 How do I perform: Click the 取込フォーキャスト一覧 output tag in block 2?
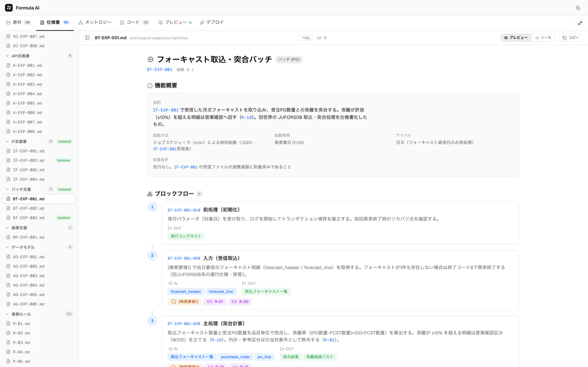pyautogui.click(x=266, y=292)
